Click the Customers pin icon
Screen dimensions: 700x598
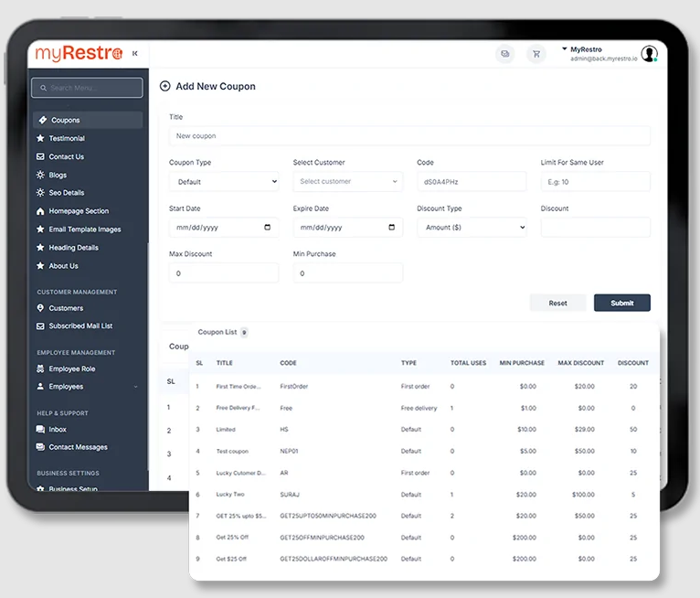click(x=40, y=308)
